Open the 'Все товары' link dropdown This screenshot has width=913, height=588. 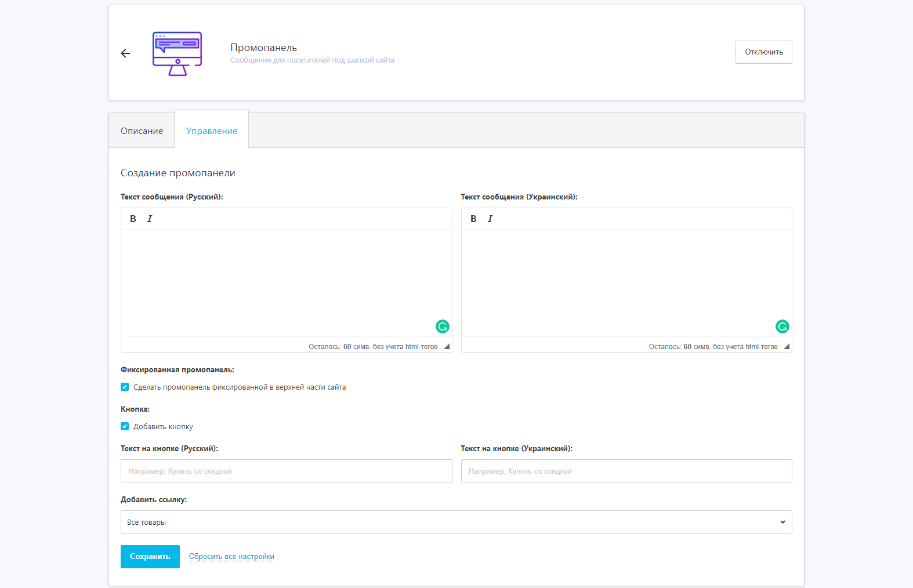pos(456,522)
